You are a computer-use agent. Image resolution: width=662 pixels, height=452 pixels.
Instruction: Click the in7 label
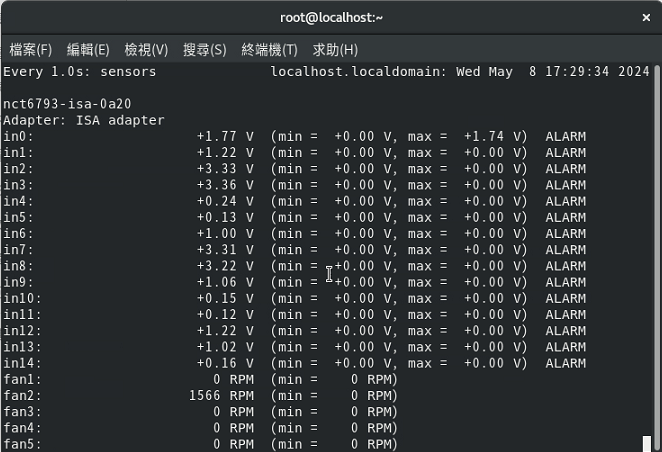[x=18, y=249]
